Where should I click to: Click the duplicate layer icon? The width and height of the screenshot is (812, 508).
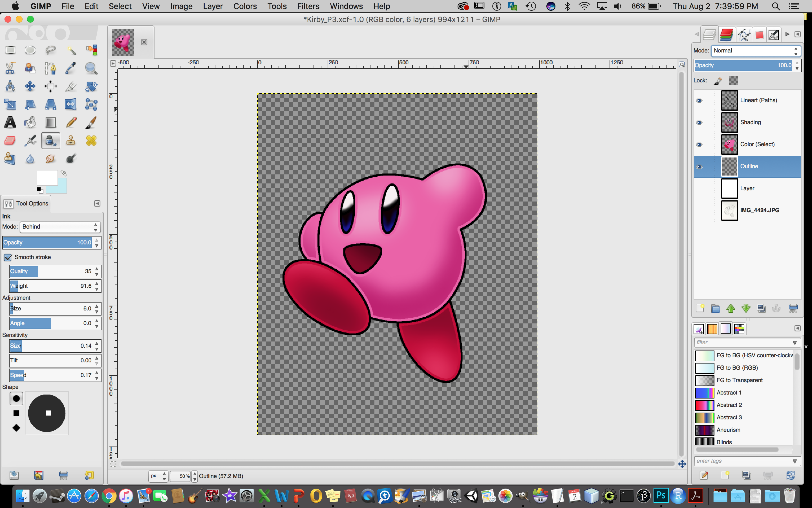pos(761,308)
